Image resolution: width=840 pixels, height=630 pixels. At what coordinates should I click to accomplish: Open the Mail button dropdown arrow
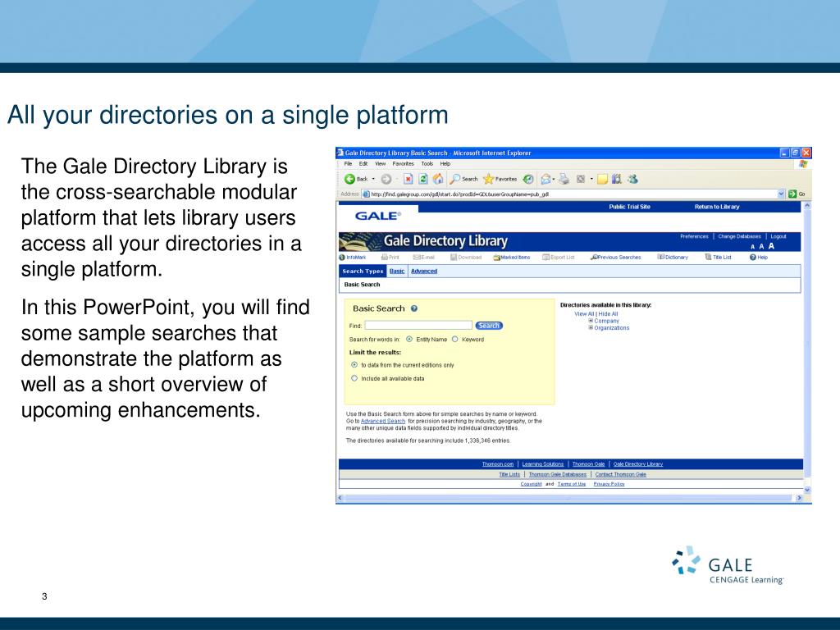pos(554,179)
